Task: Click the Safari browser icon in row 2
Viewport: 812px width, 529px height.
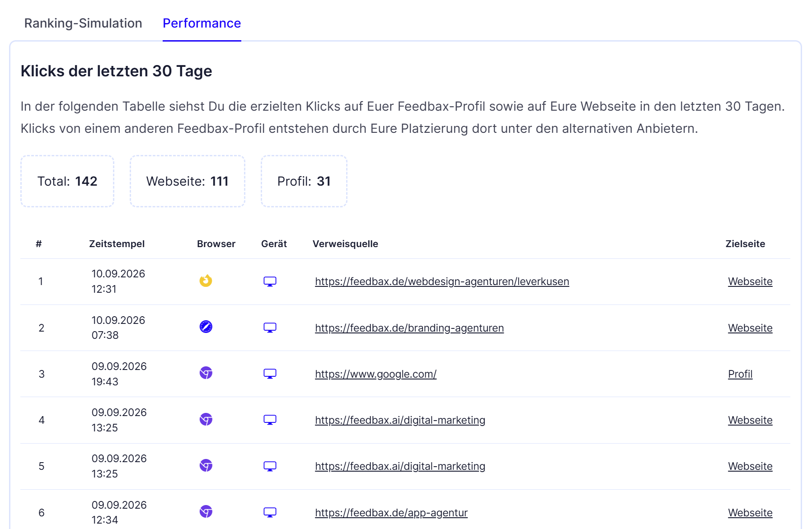Action: (206, 327)
